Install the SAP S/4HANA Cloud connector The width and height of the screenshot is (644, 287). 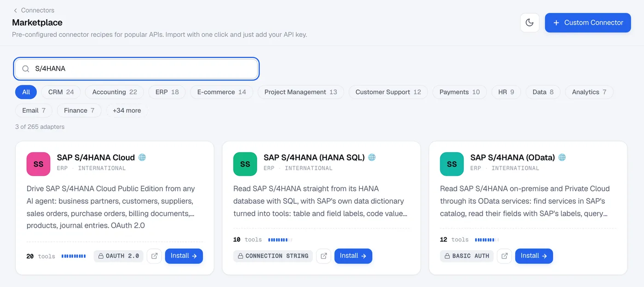click(x=184, y=256)
